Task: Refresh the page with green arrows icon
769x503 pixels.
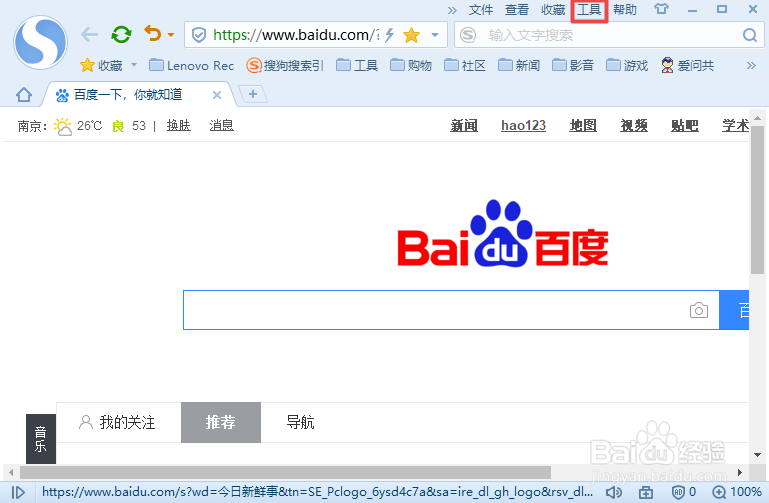Action: [121, 35]
